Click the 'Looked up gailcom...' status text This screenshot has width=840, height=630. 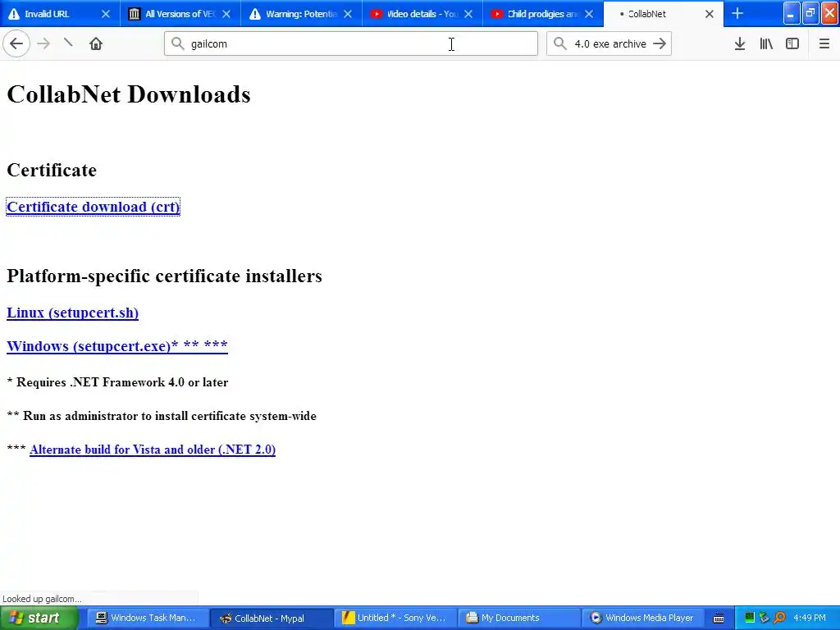pos(43,599)
